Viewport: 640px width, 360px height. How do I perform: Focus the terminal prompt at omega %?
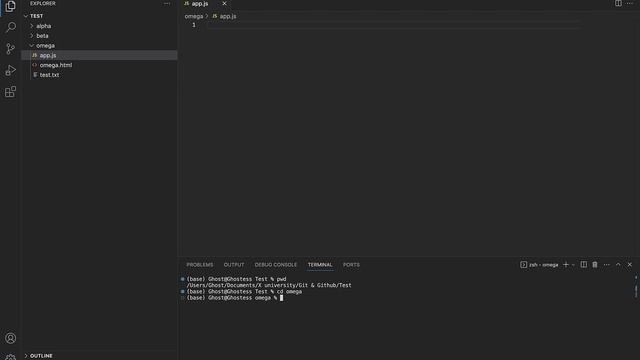[235, 298]
